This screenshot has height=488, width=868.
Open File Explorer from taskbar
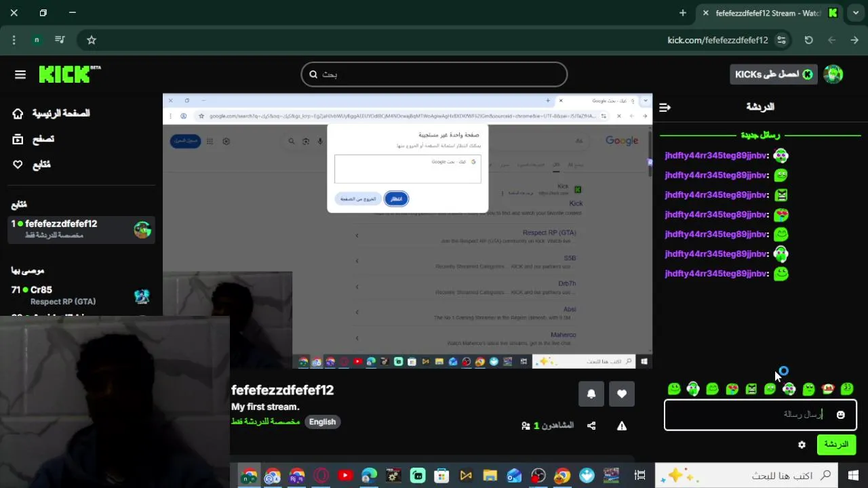[490, 476]
